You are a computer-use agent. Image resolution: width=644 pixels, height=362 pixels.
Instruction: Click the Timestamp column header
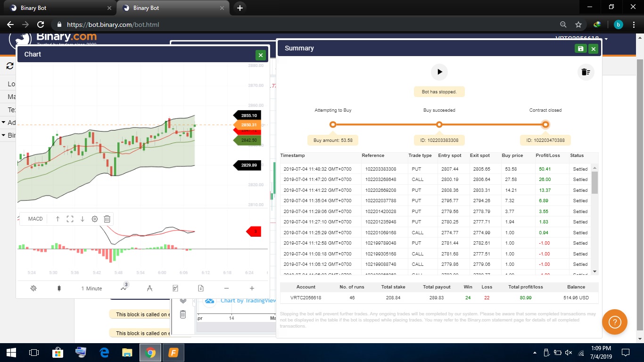(x=293, y=156)
